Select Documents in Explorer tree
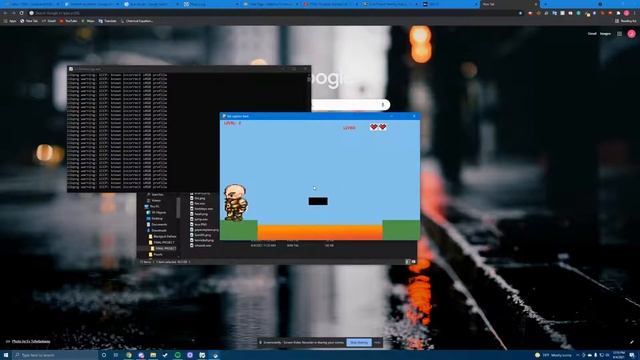 coord(157,224)
